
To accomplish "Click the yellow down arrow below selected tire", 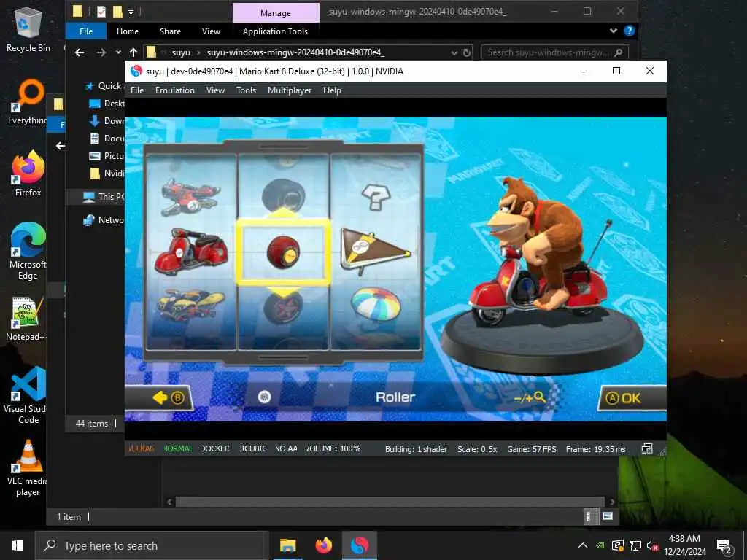I will point(284,292).
